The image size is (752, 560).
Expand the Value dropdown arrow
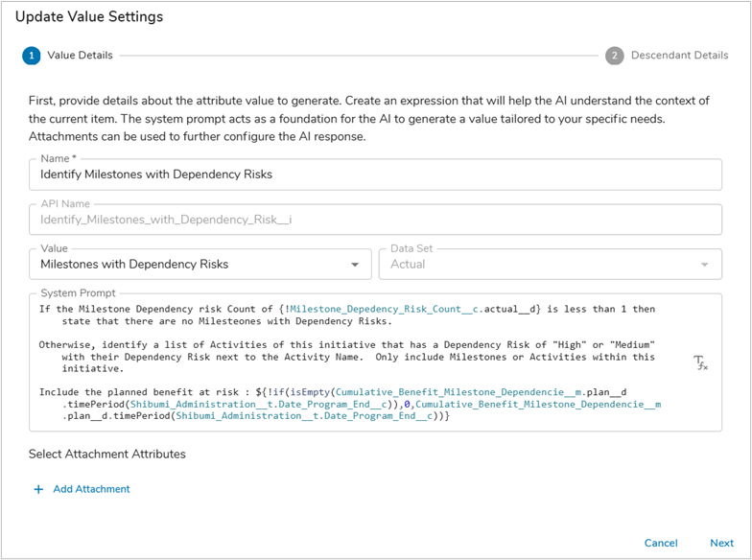click(x=355, y=265)
